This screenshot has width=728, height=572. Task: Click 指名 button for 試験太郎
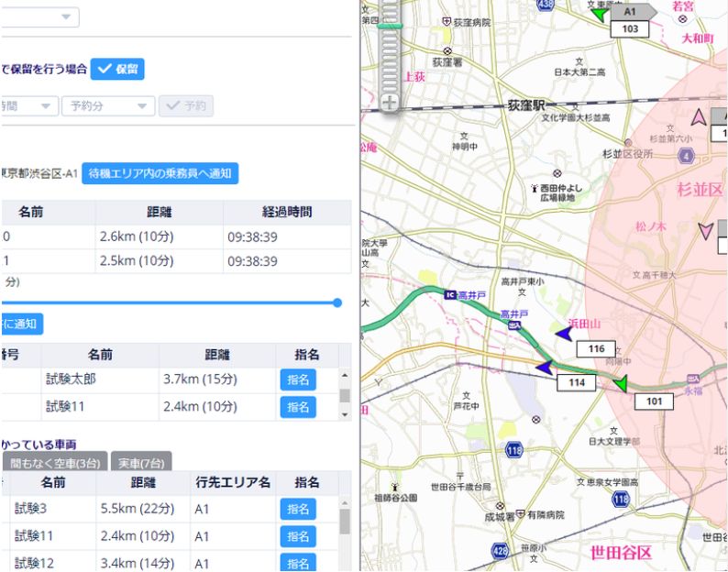[297, 379]
